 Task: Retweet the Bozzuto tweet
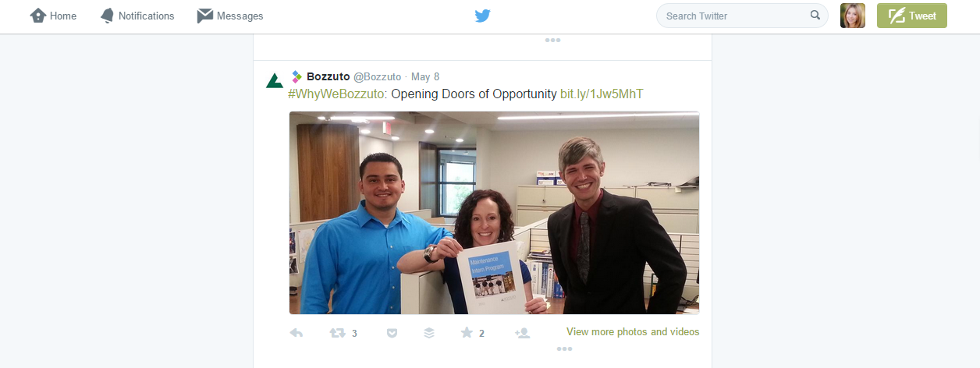(338, 333)
